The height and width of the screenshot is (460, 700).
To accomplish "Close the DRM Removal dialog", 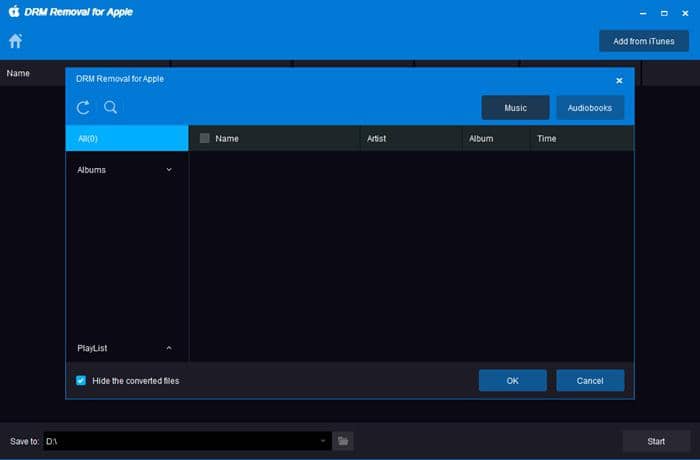I will pos(619,81).
